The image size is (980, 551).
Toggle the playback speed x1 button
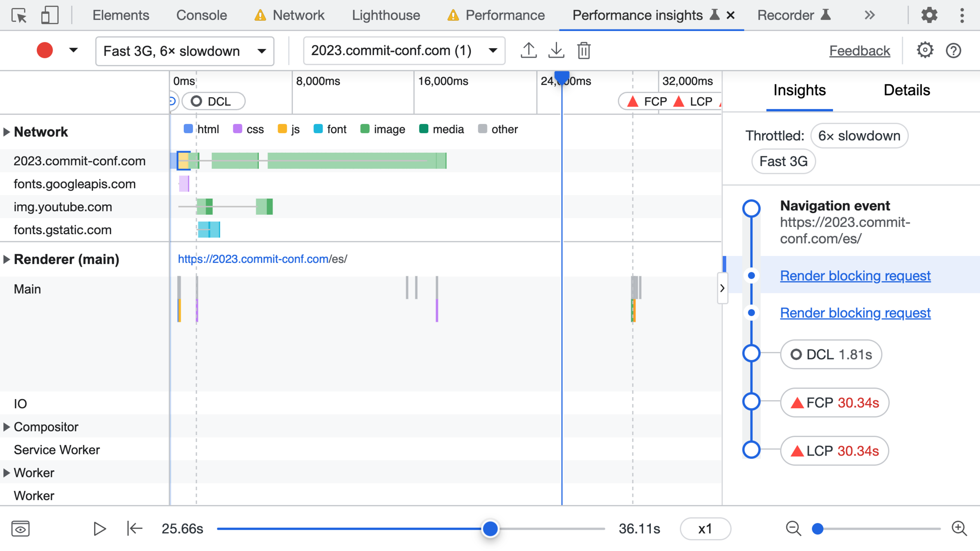[x=705, y=529]
